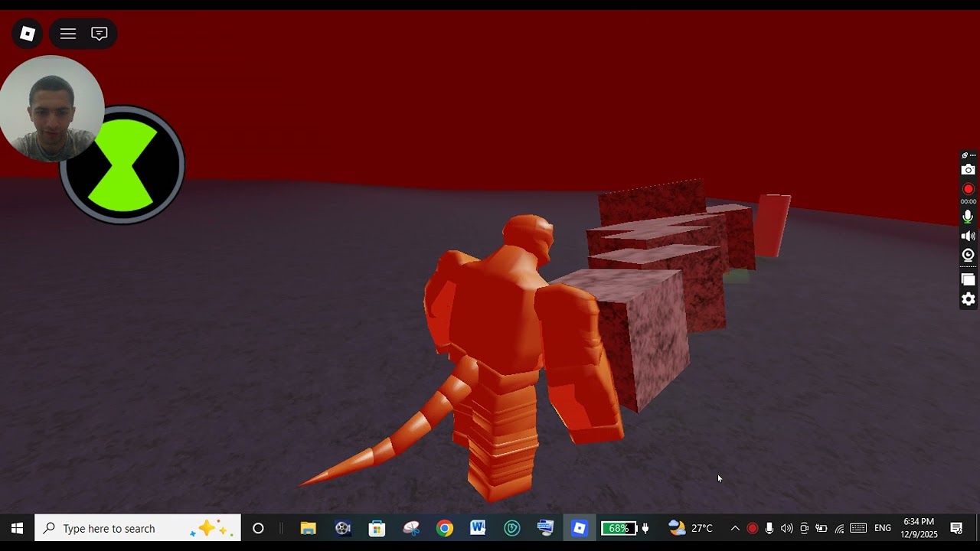Open Snipping Tool from taskbar
Viewport: 980px width, 551px height.
pos(411,528)
